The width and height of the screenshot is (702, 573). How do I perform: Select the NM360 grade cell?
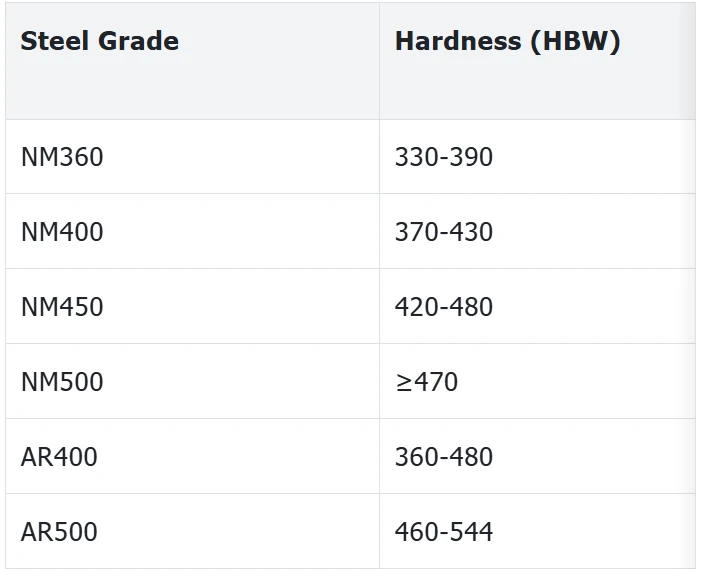click(x=193, y=157)
